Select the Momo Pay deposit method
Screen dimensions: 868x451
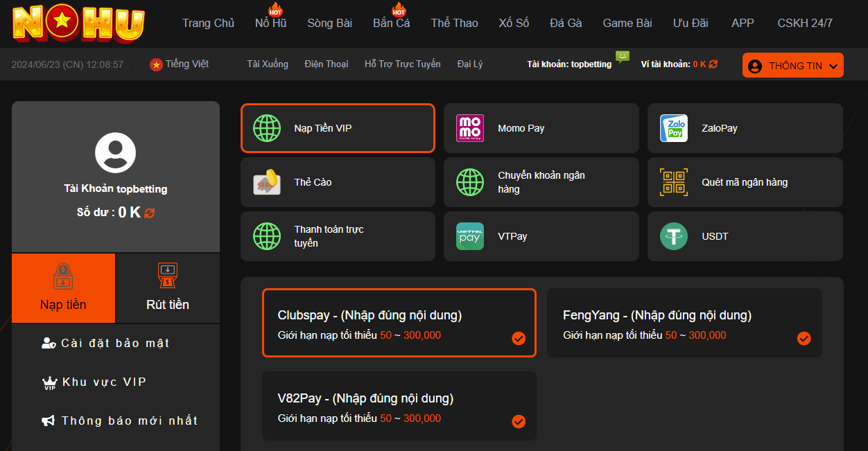click(x=541, y=128)
